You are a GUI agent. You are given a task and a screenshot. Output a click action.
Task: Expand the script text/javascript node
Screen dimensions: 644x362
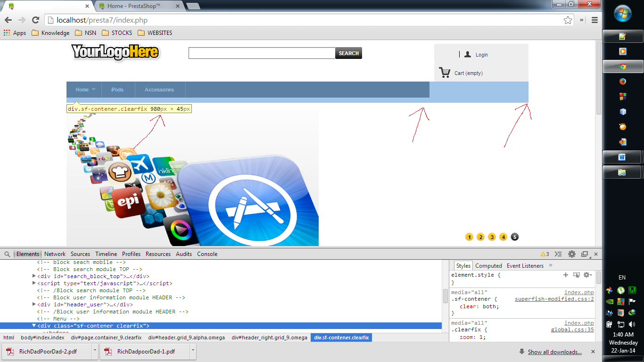coord(34,283)
